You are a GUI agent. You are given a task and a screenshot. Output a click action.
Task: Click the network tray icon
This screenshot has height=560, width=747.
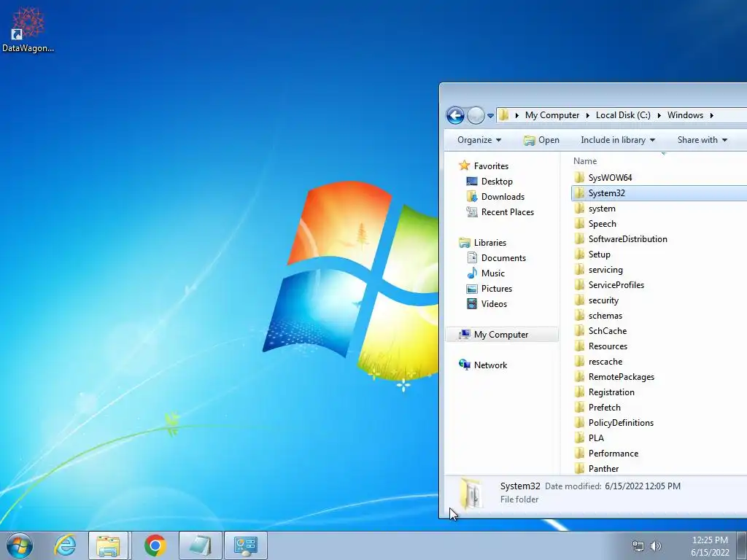click(x=638, y=546)
